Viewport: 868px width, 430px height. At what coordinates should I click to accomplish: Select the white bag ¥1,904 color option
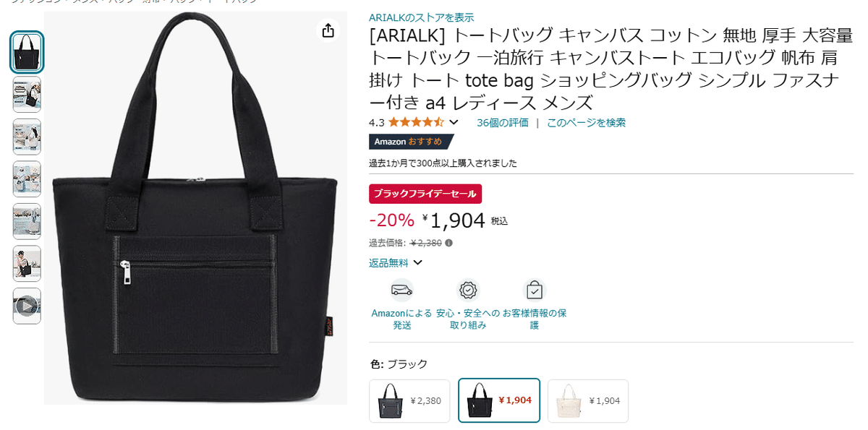(588, 401)
